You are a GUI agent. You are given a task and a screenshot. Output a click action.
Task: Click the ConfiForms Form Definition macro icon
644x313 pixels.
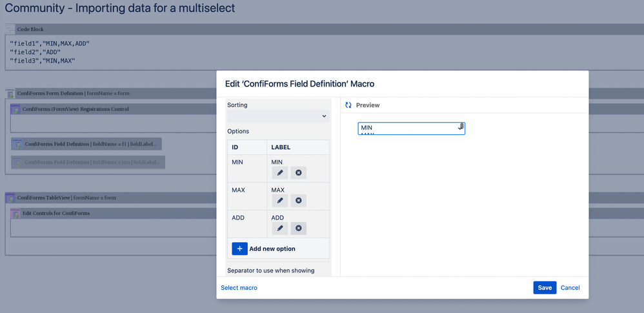[11, 94]
